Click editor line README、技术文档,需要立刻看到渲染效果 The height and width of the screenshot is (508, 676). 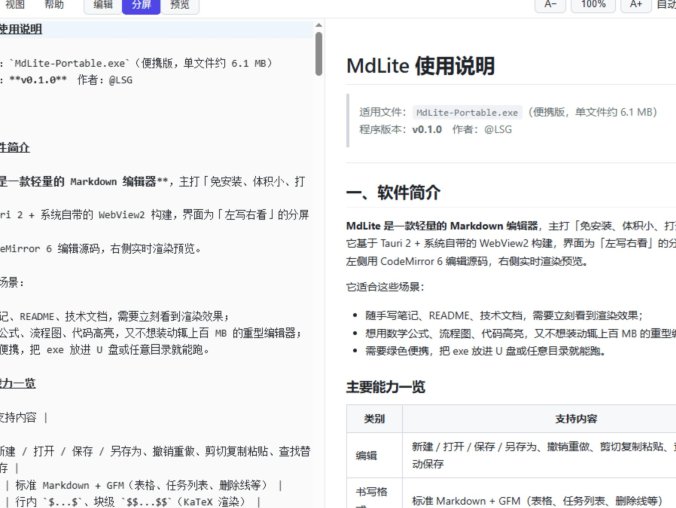[115, 317]
